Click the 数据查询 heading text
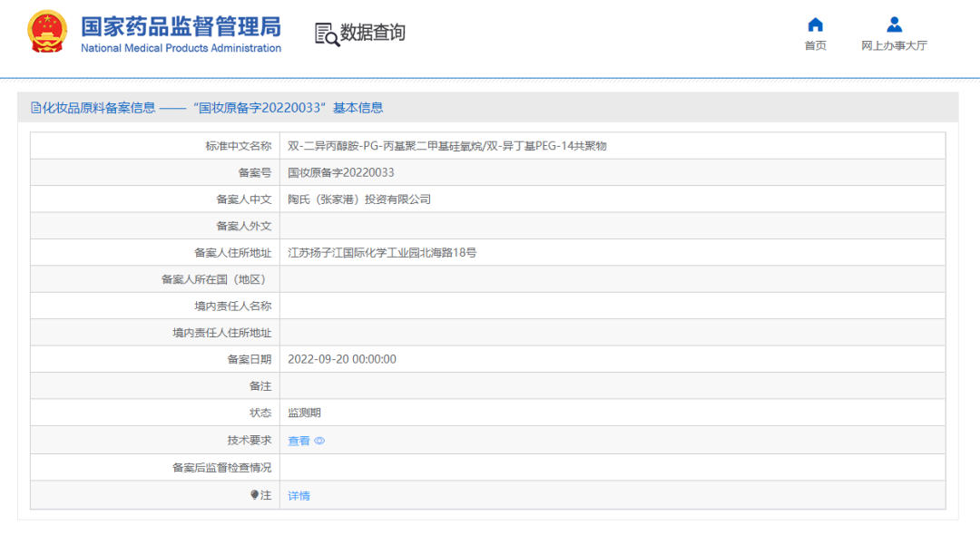The image size is (980, 535). 373,34
